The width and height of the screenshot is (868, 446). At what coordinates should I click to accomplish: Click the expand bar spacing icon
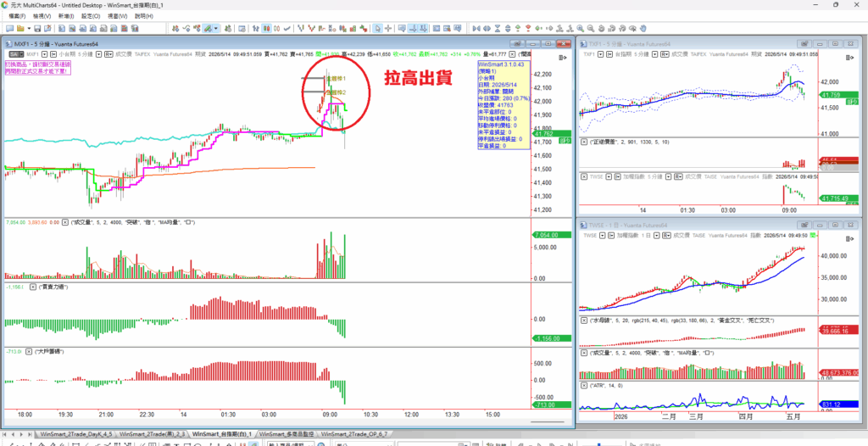pos(487,28)
